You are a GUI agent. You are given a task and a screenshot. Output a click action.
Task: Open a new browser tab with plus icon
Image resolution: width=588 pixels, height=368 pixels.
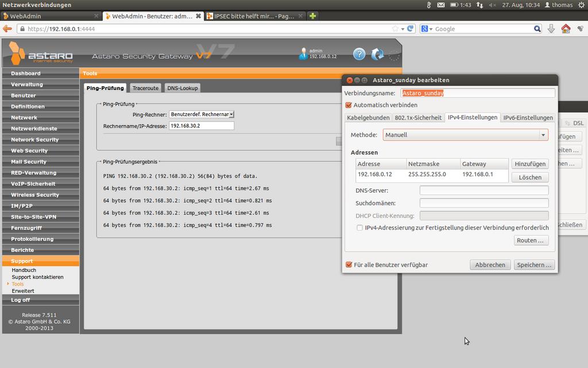(313, 16)
